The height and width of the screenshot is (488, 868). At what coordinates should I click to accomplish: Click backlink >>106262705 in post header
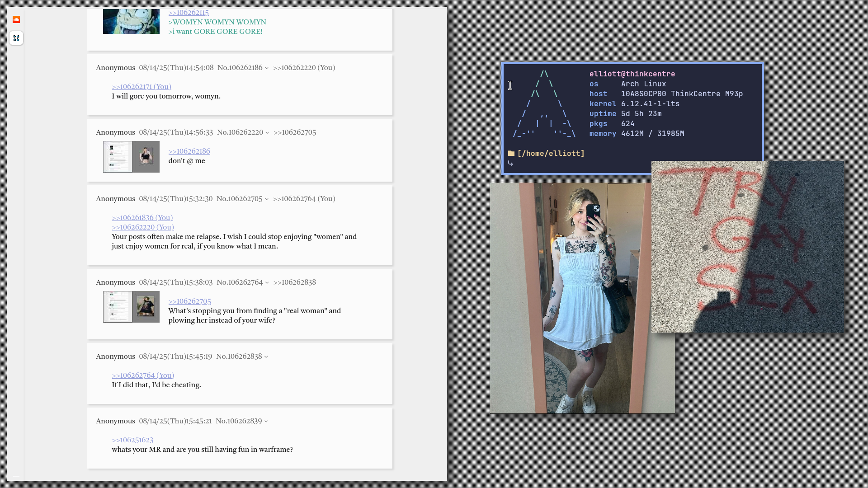pos(295,132)
